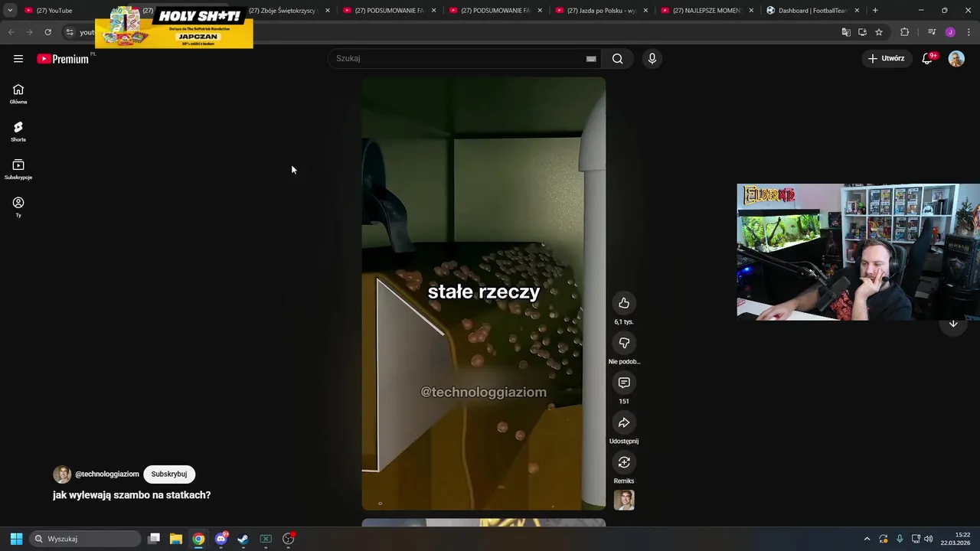The width and height of the screenshot is (980, 551).
Task: Go forward in browser history
Action: (29, 32)
